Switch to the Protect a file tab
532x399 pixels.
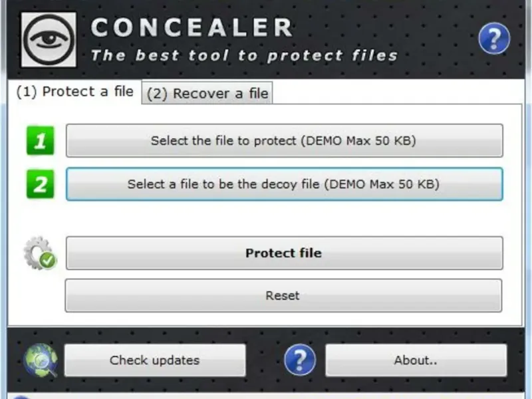tap(74, 92)
